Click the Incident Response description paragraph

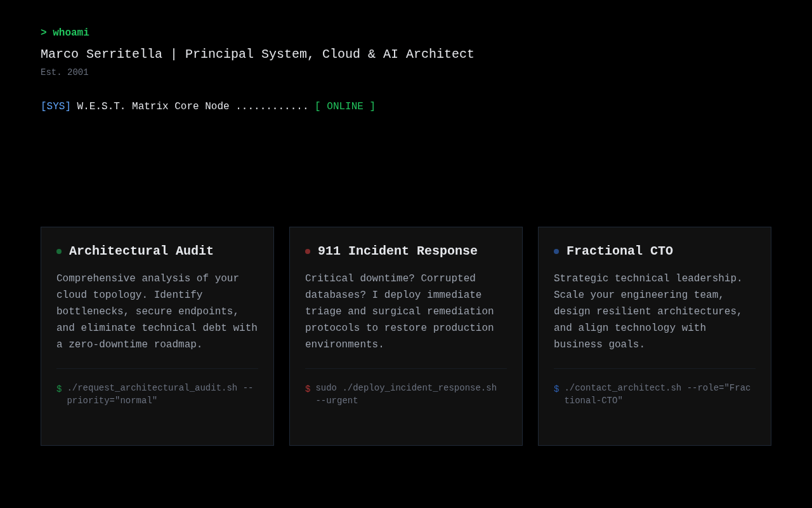400,312
